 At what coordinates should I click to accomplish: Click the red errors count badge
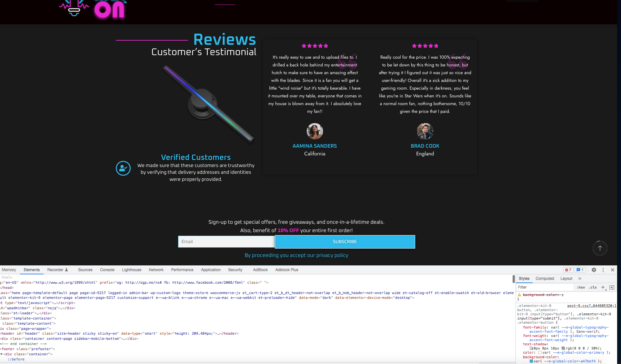pyautogui.click(x=568, y=270)
